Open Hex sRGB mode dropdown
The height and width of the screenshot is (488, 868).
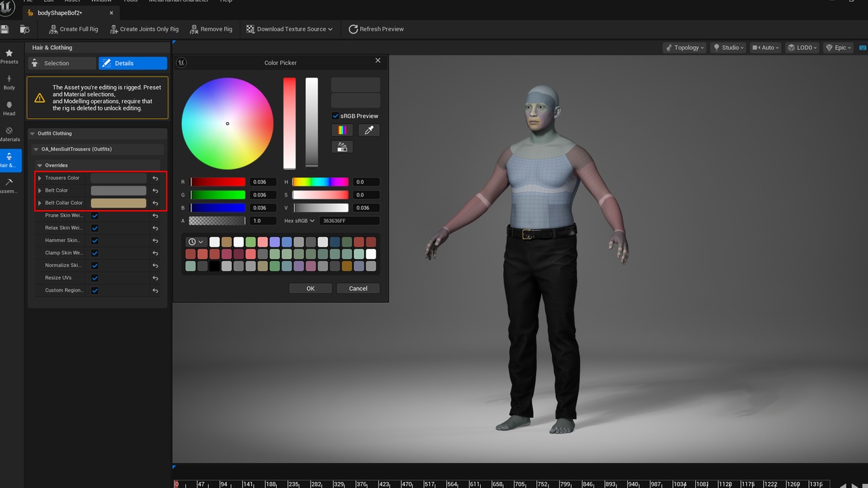(x=300, y=221)
